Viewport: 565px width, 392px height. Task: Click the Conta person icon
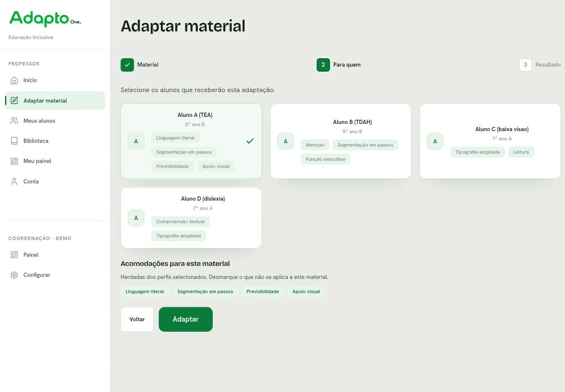pyautogui.click(x=14, y=181)
